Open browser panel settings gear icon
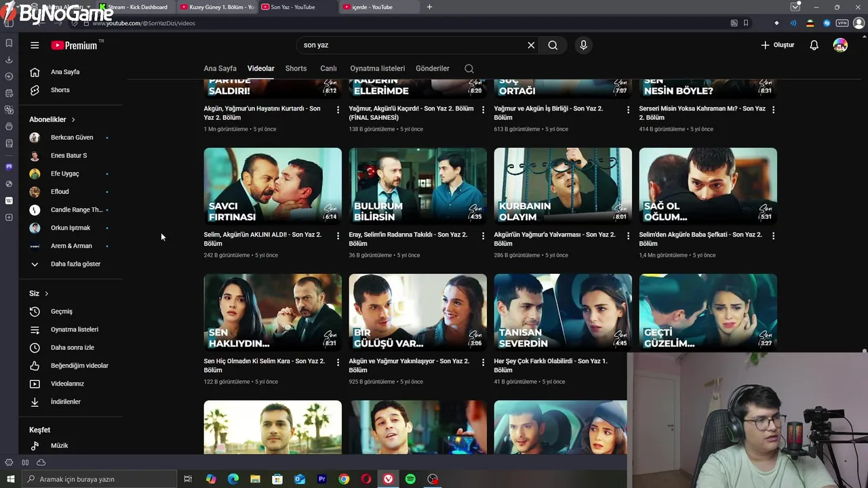 click(x=9, y=462)
